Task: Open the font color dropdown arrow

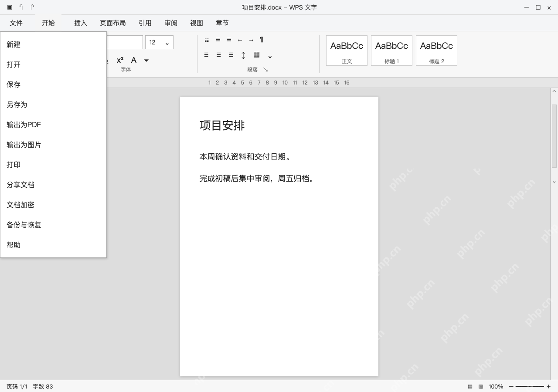Action: click(146, 60)
